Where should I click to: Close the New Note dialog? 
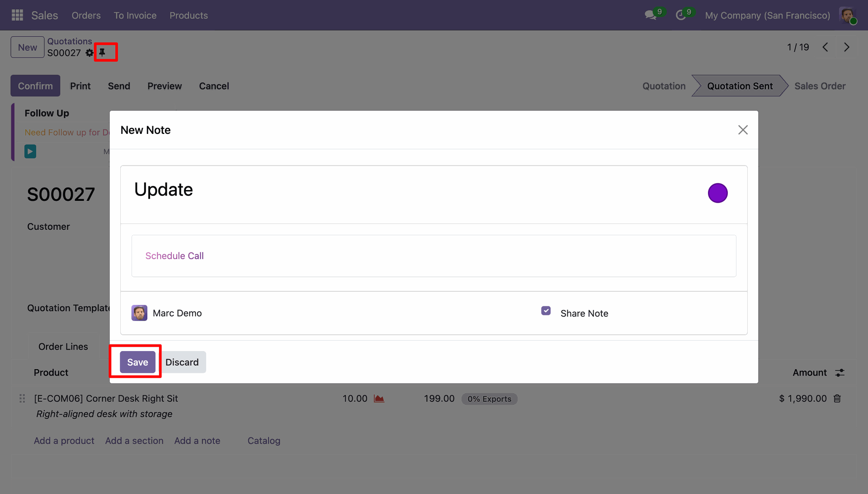(743, 130)
